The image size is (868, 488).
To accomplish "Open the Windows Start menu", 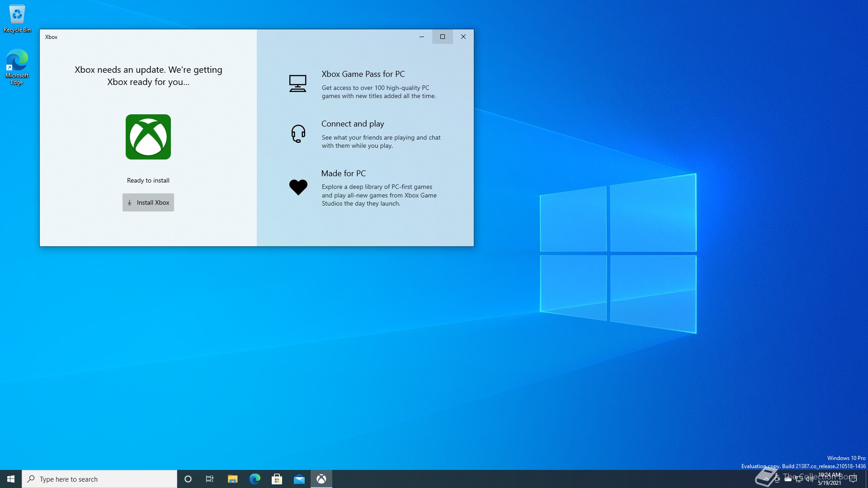I will click(x=11, y=479).
